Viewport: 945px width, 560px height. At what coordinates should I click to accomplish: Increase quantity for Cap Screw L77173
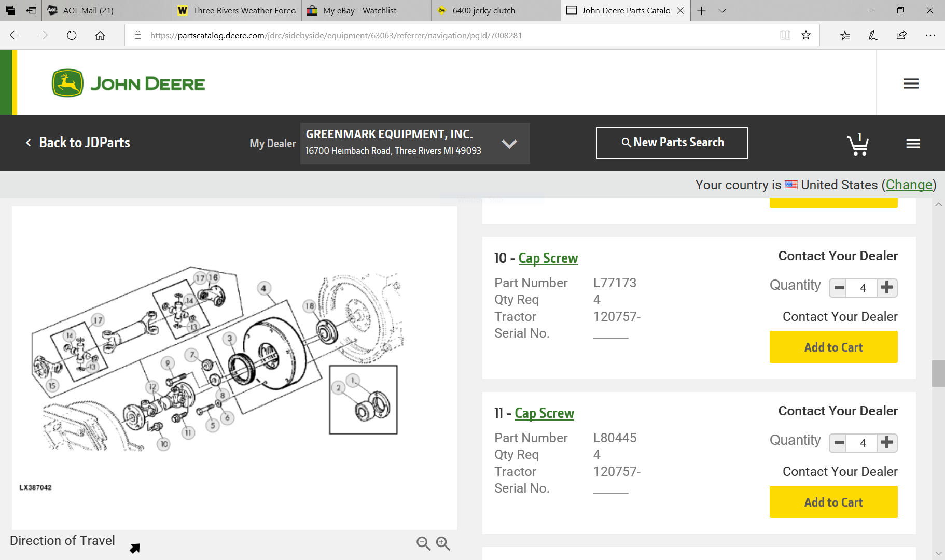point(887,287)
